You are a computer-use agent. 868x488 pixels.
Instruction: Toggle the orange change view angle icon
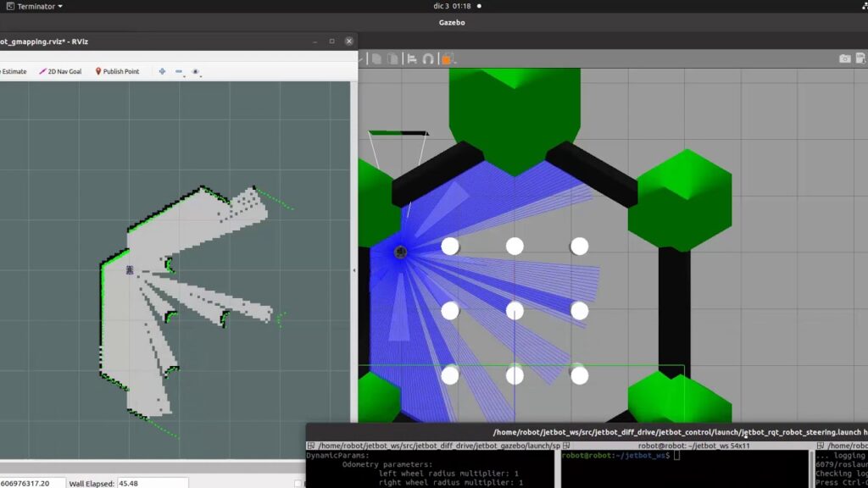click(x=447, y=58)
